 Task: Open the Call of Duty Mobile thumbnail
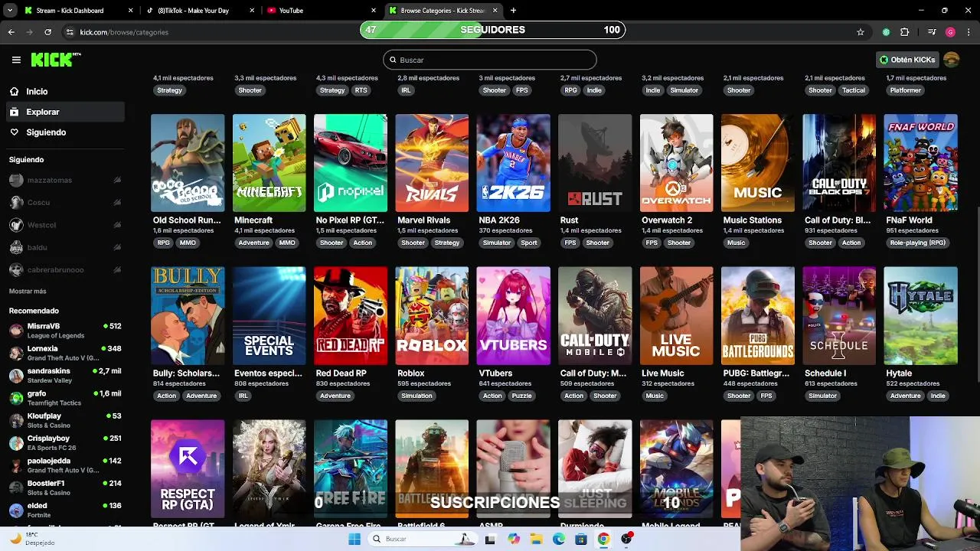(595, 315)
